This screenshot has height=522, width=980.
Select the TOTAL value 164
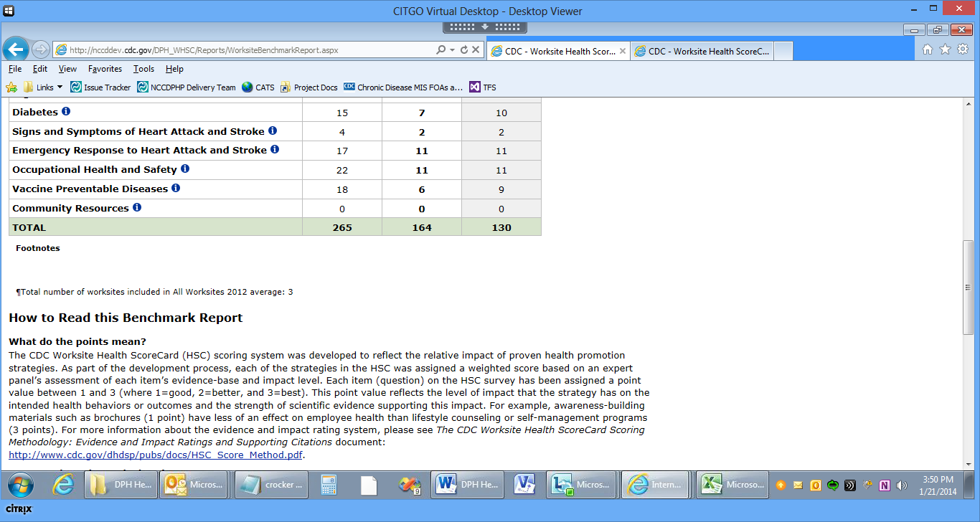pos(421,227)
